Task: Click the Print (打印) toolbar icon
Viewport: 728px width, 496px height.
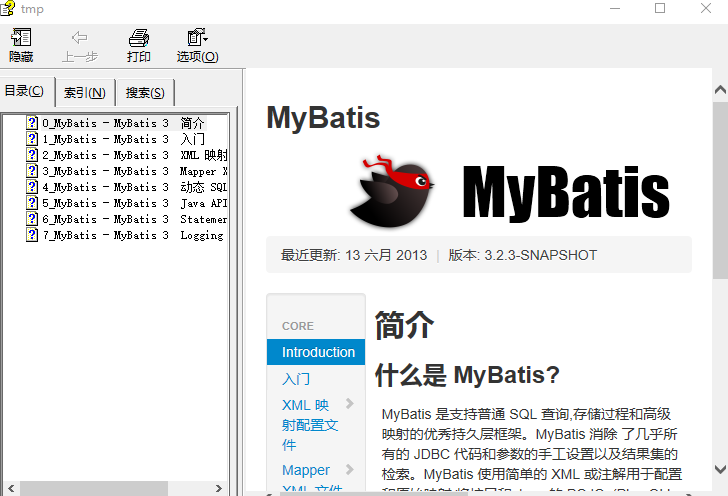Action: click(139, 38)
